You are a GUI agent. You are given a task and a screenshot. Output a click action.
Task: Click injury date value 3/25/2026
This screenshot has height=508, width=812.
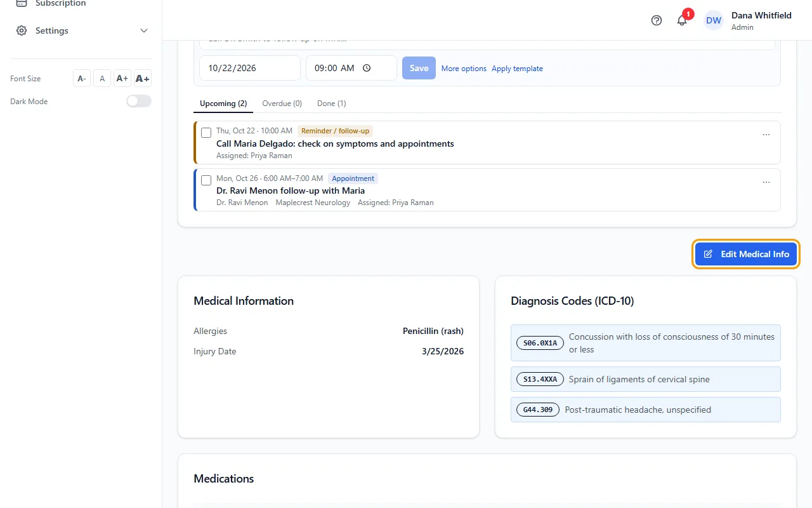(443, 351)
